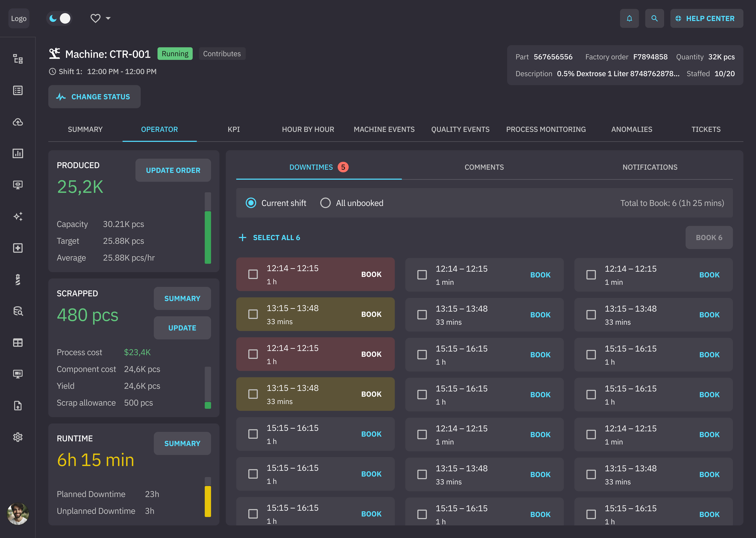Viewport: 756px width, 538px height.
Task: Open the database search sidebar icon
Action: [x=18, y=311]
